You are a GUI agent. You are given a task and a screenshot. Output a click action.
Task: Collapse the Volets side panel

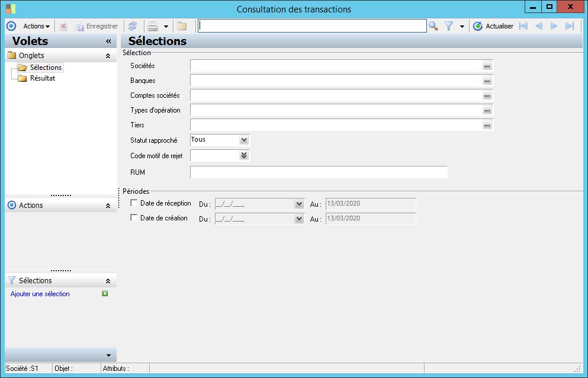coord(108,41)
